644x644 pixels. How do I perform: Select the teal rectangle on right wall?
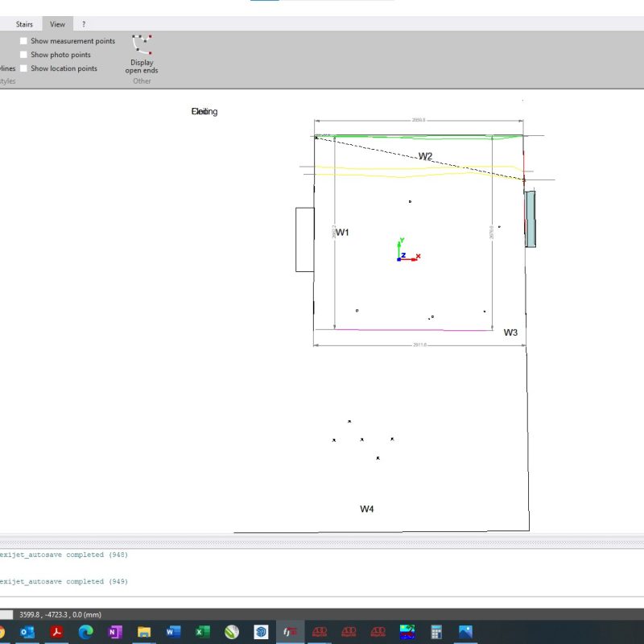point(530,218)
